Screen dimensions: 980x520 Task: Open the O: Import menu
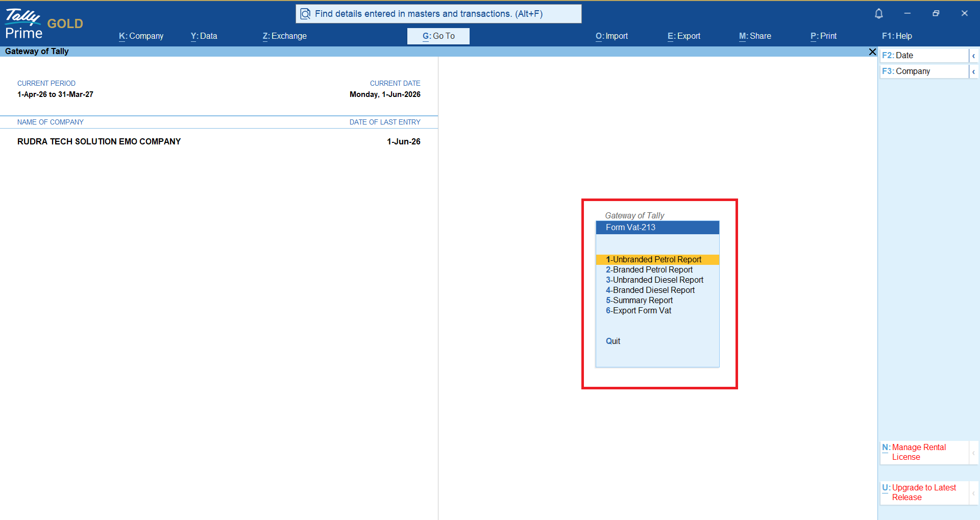(x=611, y=36)
